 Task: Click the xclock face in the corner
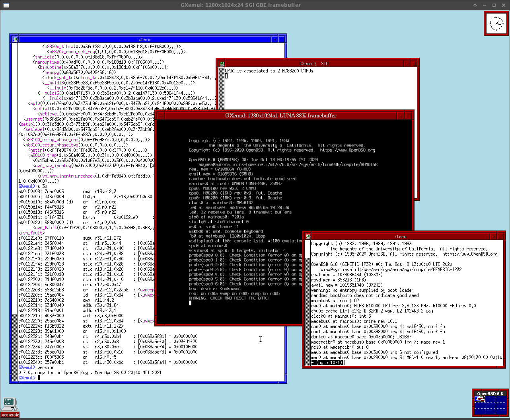pos(496,23)
